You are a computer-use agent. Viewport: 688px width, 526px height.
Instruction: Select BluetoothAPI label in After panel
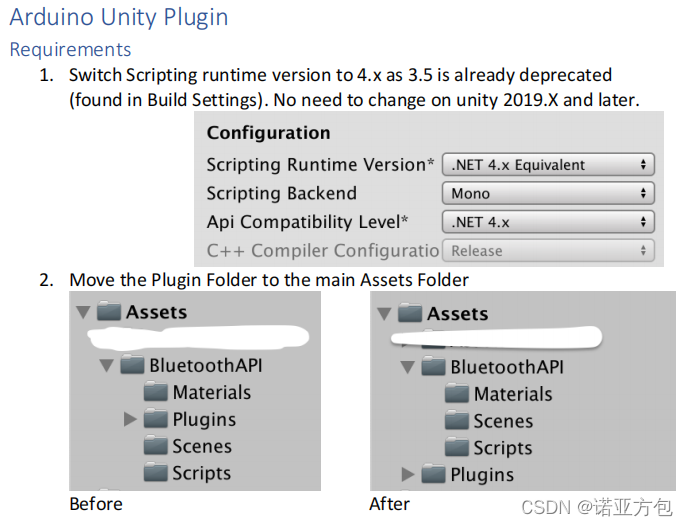click(x=507, y=367)
